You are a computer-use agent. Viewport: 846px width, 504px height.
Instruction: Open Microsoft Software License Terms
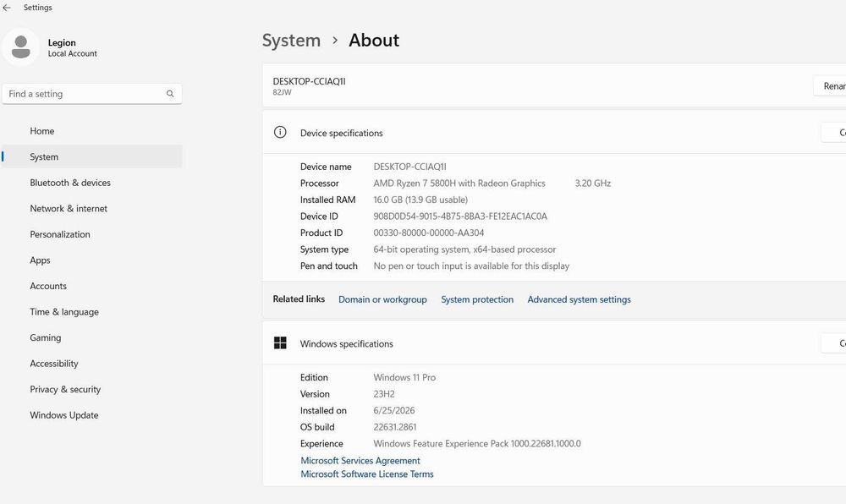tap(367, 474)
